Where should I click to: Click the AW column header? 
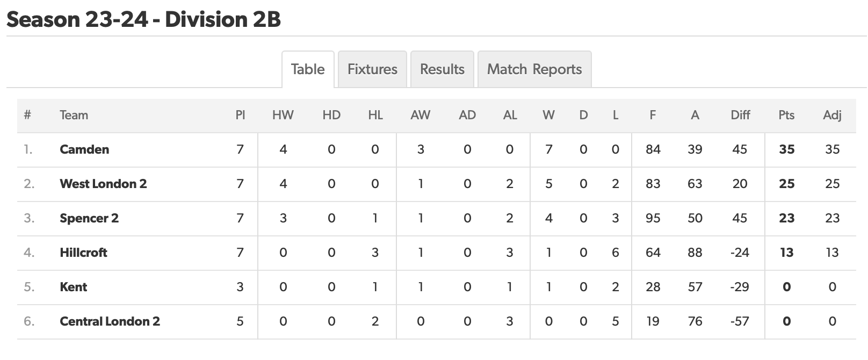coord(421,115)
